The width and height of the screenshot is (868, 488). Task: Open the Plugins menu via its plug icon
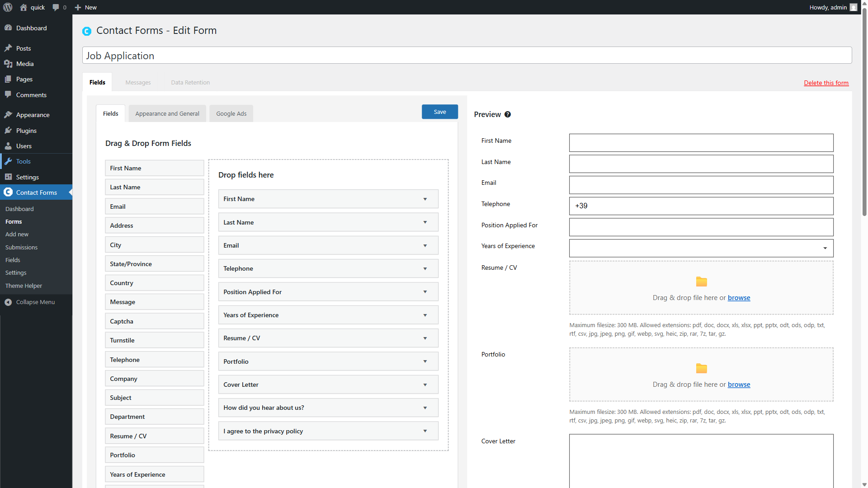pyautogui.click(x=8, y=131)
